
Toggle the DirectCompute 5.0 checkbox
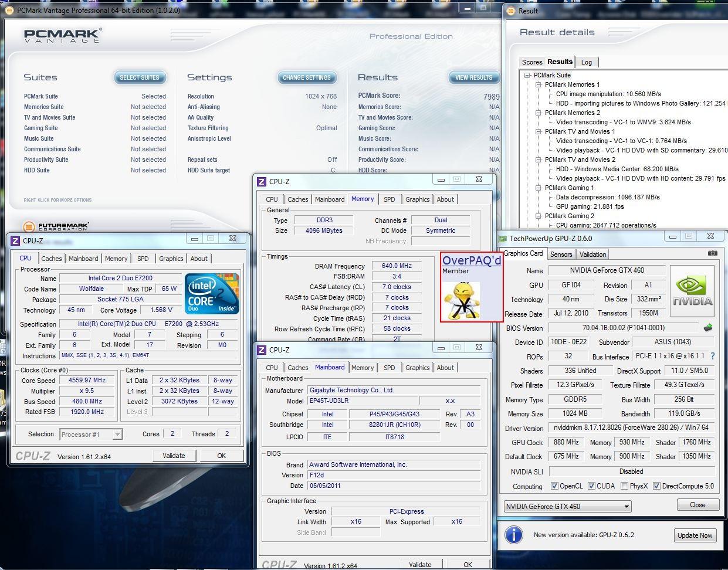(x=656, y=486)
